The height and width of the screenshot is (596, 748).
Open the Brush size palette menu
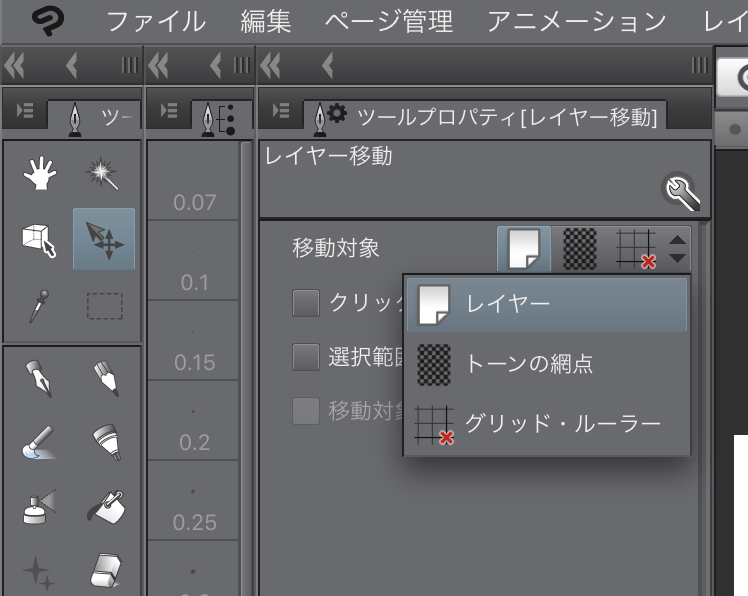tap(169, 111)
